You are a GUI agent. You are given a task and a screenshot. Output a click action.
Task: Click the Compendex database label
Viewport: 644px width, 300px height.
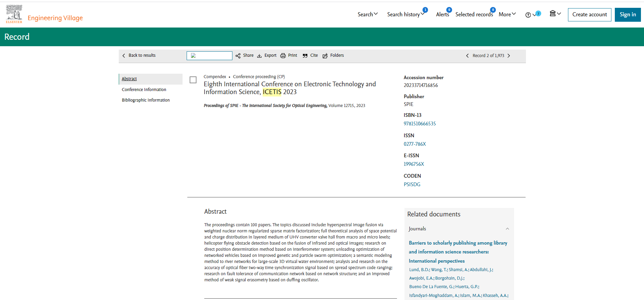[215, 77]
